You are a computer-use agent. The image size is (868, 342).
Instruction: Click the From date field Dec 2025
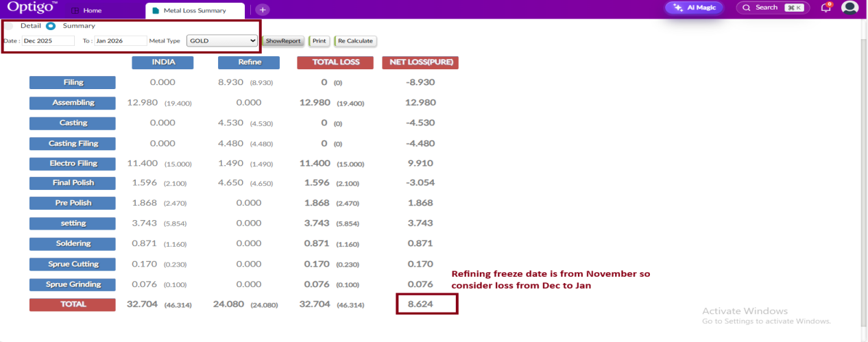48,41
